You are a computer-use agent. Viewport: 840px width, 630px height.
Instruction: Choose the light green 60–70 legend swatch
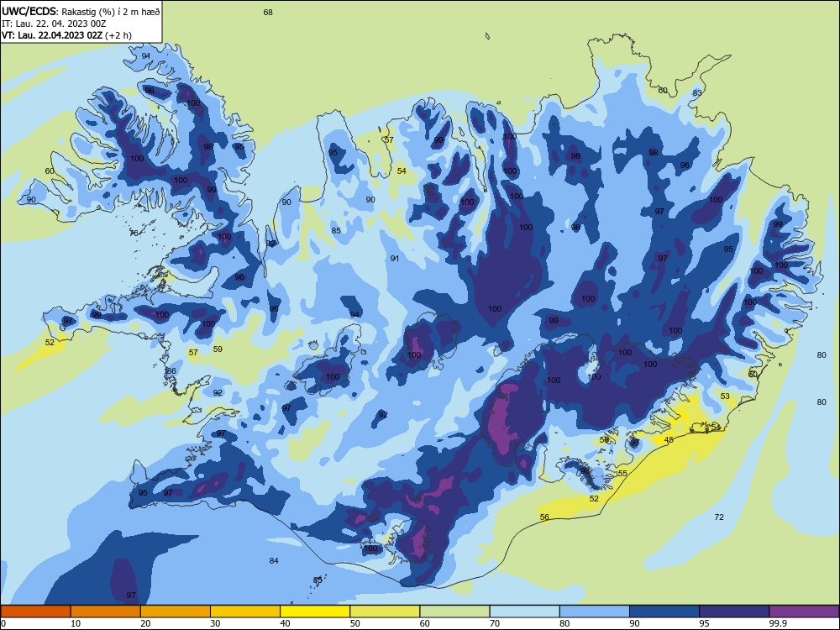(454, 612)
